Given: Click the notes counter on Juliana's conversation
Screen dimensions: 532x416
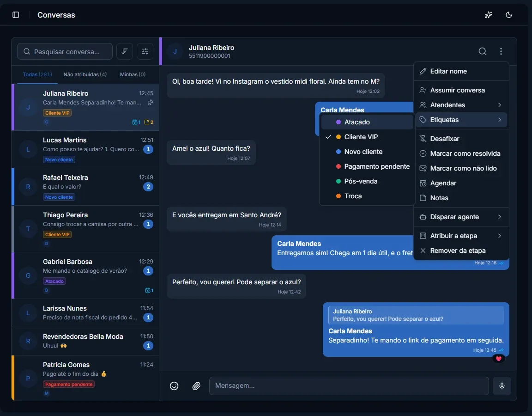Looking at the screenshot, I should (x=149, y=122).
